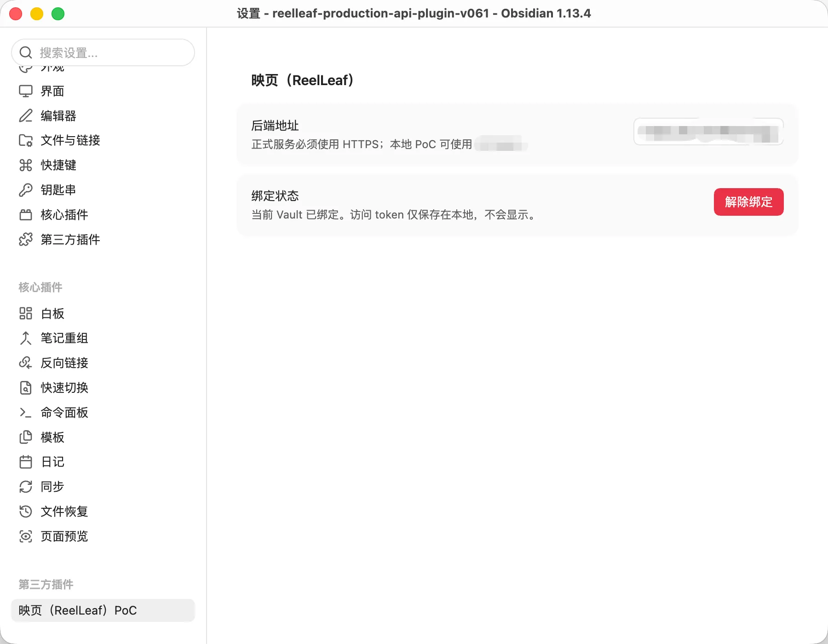Select 钥匙串 in the sidebar
Image resolution: width=828 pixels, height=644 pixels.
click(103, 190)
